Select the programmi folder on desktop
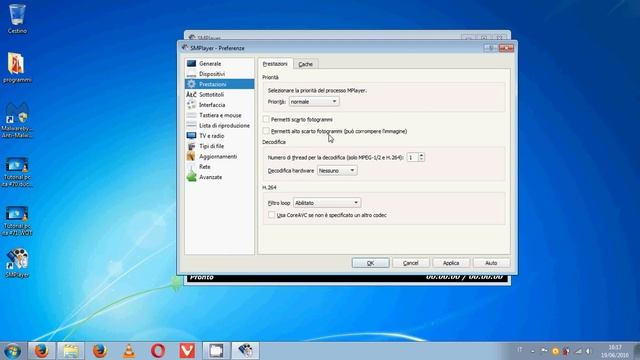 click(17, 68)
